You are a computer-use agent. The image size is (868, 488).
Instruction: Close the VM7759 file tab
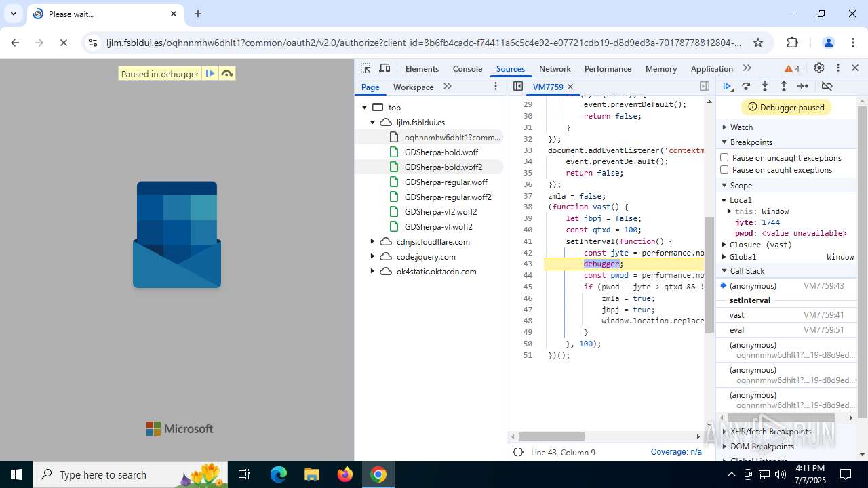[570, 87]
